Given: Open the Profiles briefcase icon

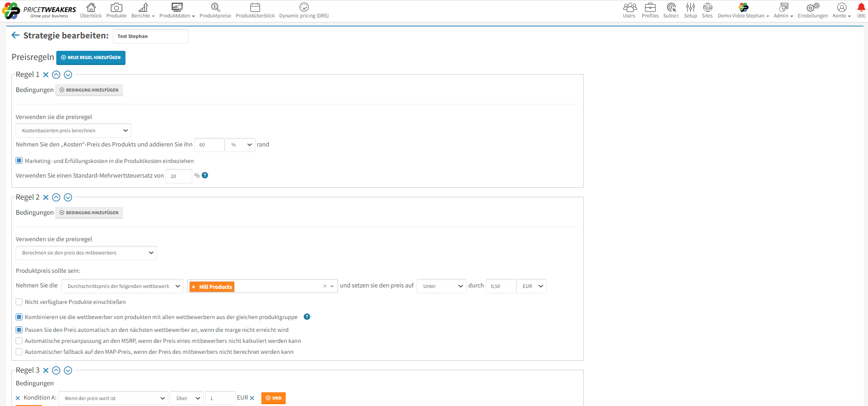Looking at the screenshot, I should pyautogui.click(x=650, y=11).
